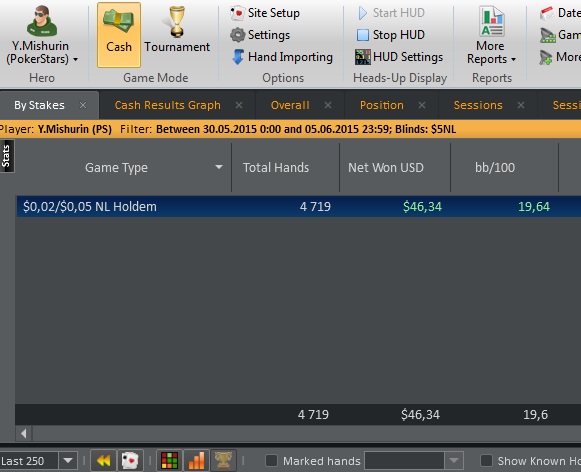Image resolution: width=581 pixels, height=472 pixels.
Task: Switch to the By Stakes tab
Action: click(x=39, y=105)
